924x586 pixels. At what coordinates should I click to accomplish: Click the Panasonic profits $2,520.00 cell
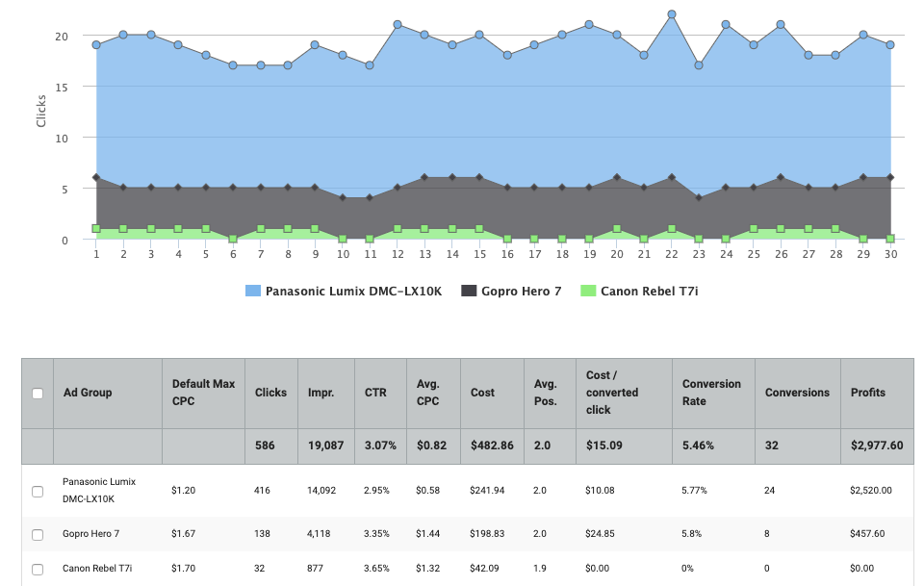click(x=870, y=490)
